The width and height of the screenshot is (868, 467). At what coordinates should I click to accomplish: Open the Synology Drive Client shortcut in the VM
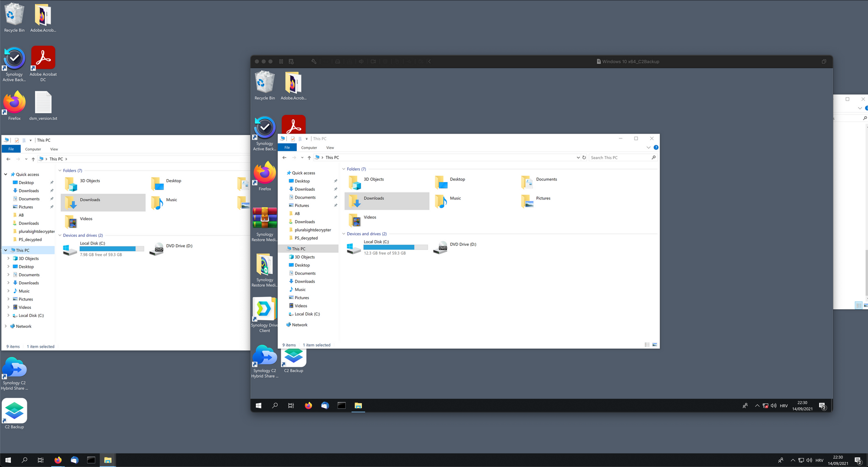tap(265, 315)
